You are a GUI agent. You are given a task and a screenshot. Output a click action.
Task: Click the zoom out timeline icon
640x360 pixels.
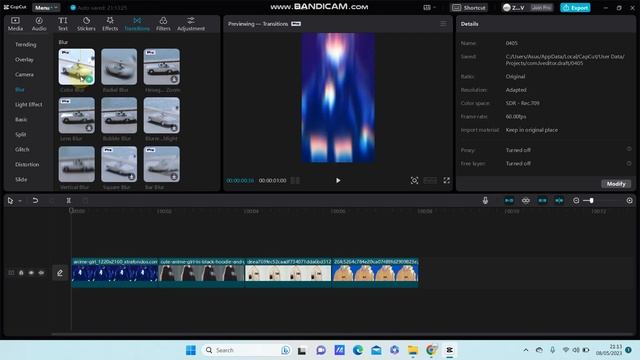point(576,200)
